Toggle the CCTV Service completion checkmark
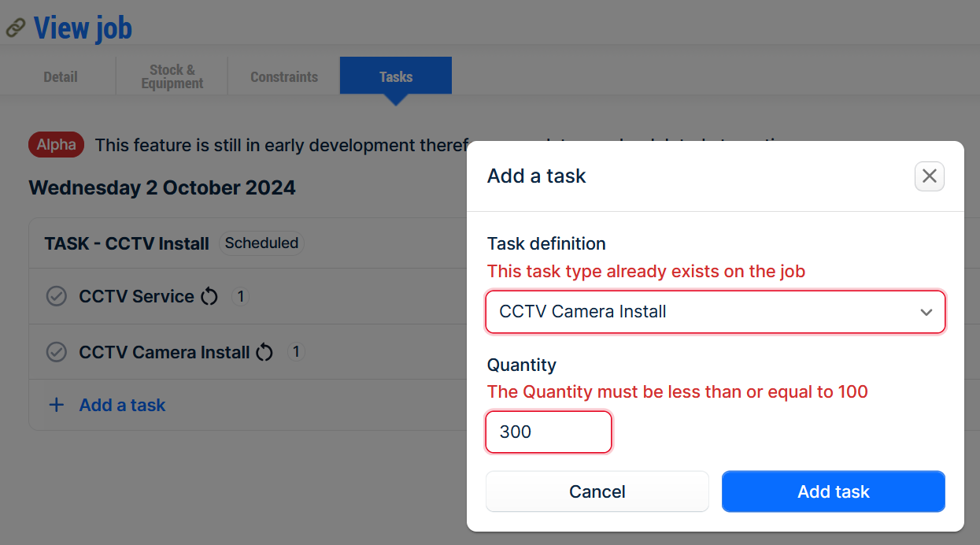The width and height of the screenshot is (980, 545). click(56, 296)
